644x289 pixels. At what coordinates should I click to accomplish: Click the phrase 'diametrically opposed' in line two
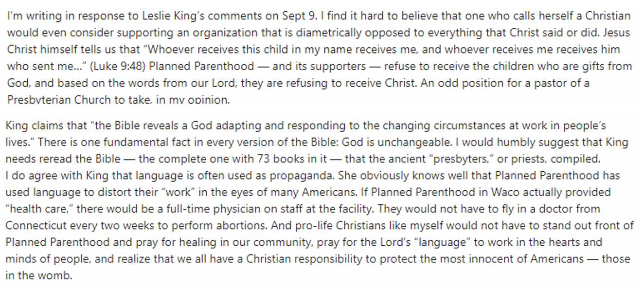[x=314, y=33]
